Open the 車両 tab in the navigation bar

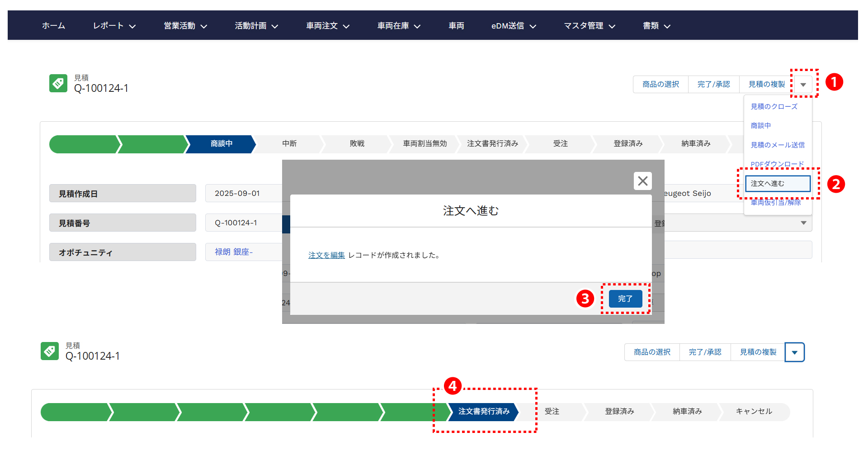pyautogui.click(x=456, y=26)
